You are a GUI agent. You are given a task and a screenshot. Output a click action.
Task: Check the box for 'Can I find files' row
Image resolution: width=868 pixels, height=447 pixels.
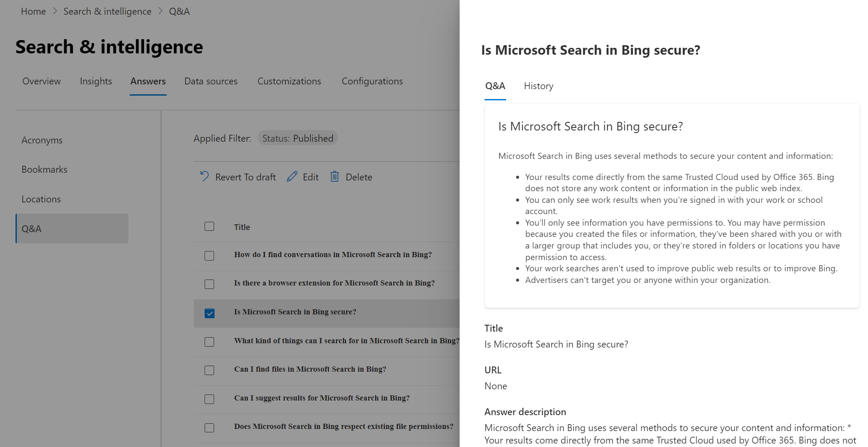(x=209, y=370)
